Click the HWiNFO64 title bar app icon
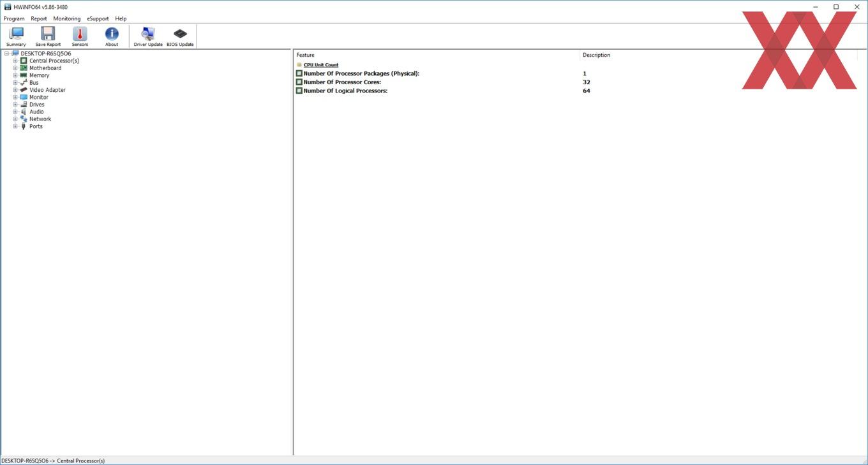Viewport: 868px width, 465px height. click(8, 7)
